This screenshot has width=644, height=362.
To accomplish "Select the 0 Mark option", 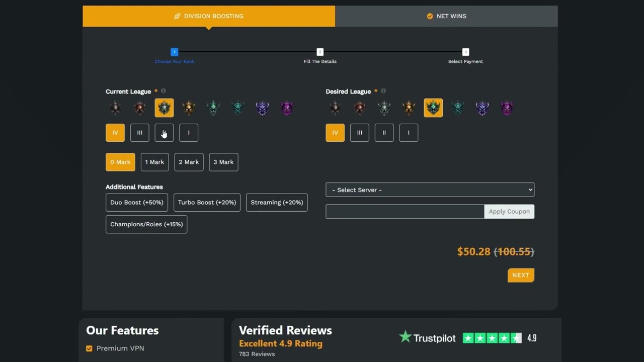I will 120,162.
